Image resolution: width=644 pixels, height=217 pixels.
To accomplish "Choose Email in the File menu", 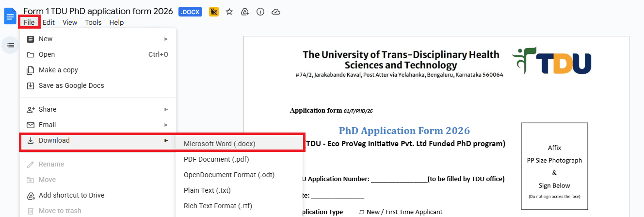I will coord(98,125).
